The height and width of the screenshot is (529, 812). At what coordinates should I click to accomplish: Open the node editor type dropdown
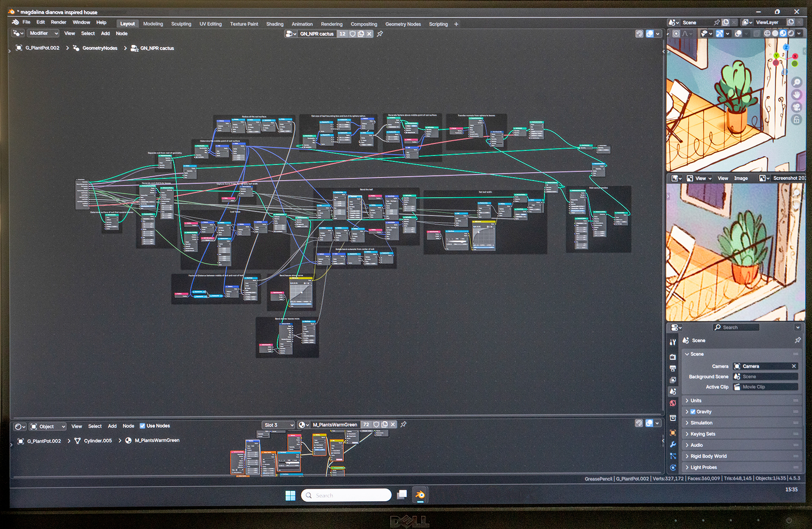tap(18, 33)
